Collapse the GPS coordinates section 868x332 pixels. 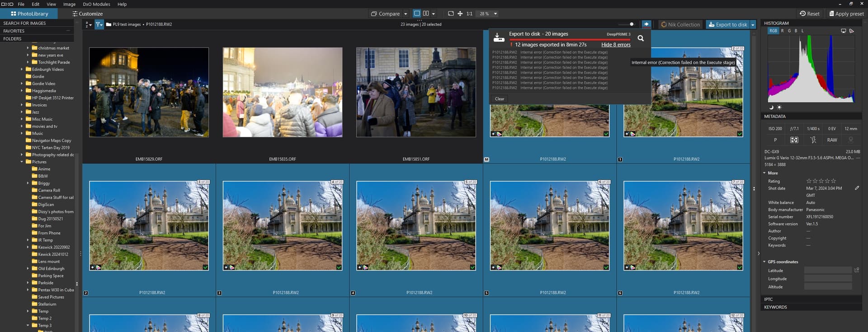tap(764, 262)
